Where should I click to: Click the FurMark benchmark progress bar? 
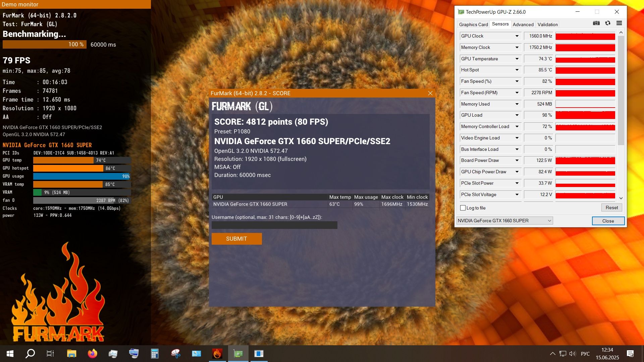tap(44, 44)
